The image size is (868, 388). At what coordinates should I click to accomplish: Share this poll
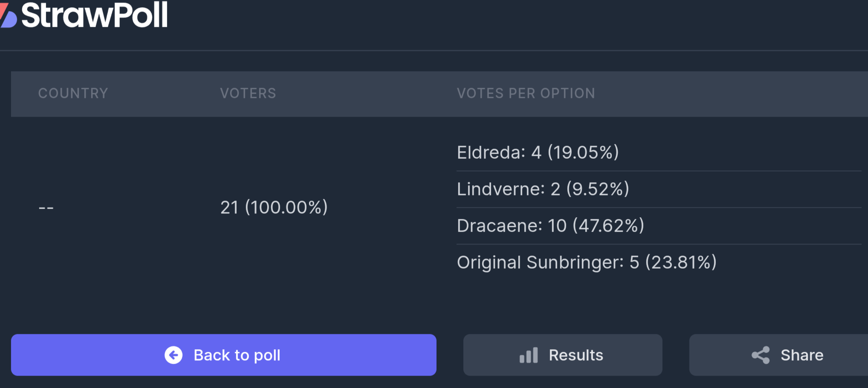tap(778, 355)
